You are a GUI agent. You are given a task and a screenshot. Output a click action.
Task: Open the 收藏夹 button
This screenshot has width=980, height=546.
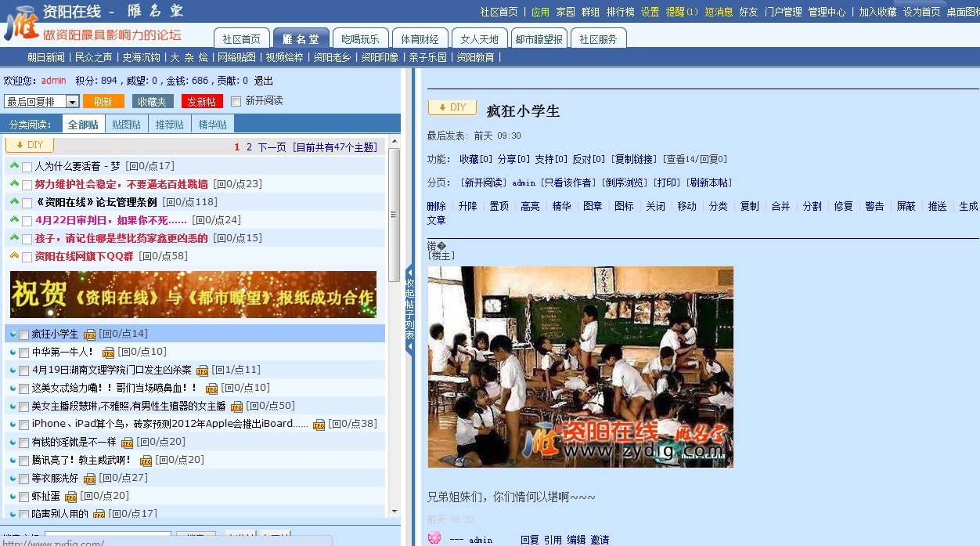(x=153, y=102)
